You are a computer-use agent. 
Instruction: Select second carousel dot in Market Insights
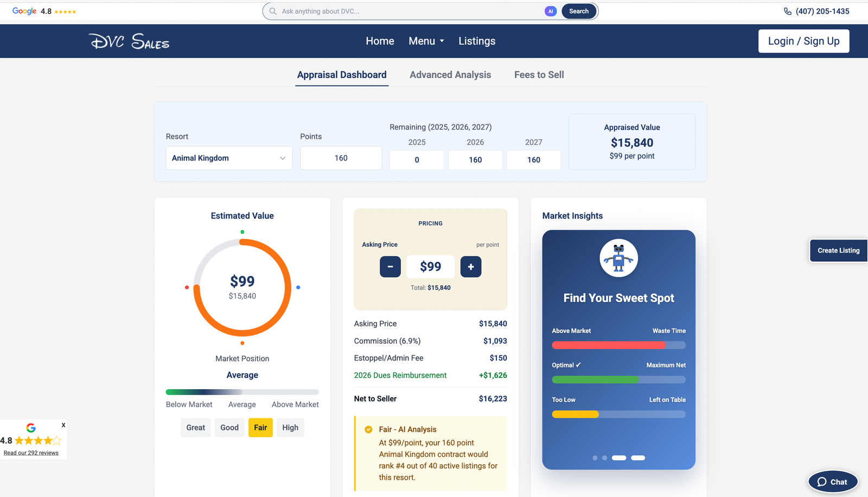click(x=605, y=458)
